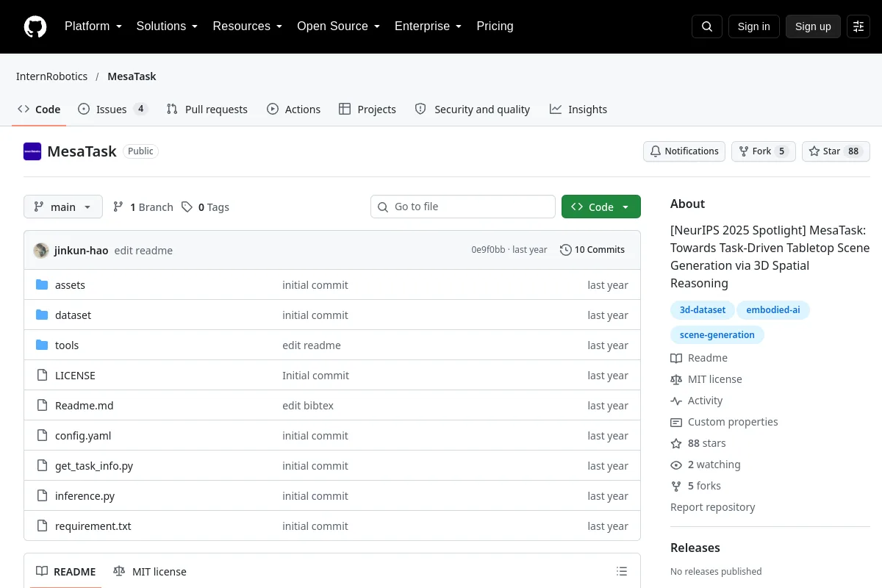Viewport: 882px width, 588px height.
Task: Click the MesaTask repository avatar image
Action: click(32, 151)
